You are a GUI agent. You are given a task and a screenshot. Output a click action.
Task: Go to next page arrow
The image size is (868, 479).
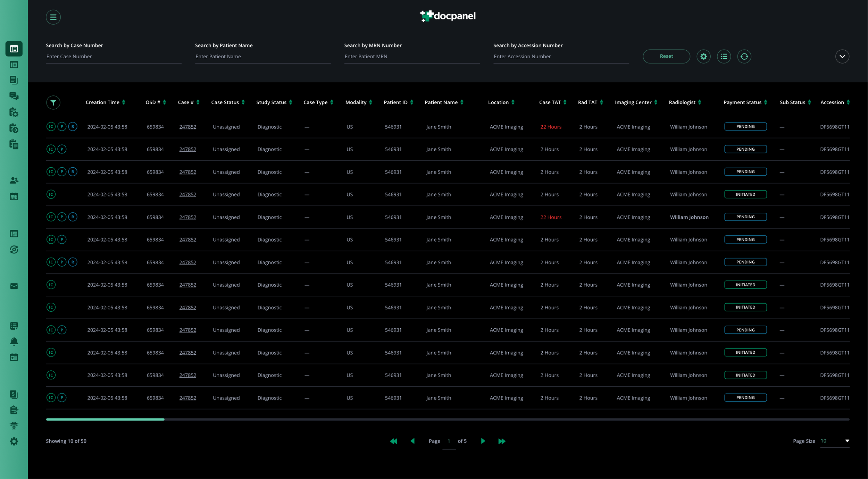coord(483,441)
